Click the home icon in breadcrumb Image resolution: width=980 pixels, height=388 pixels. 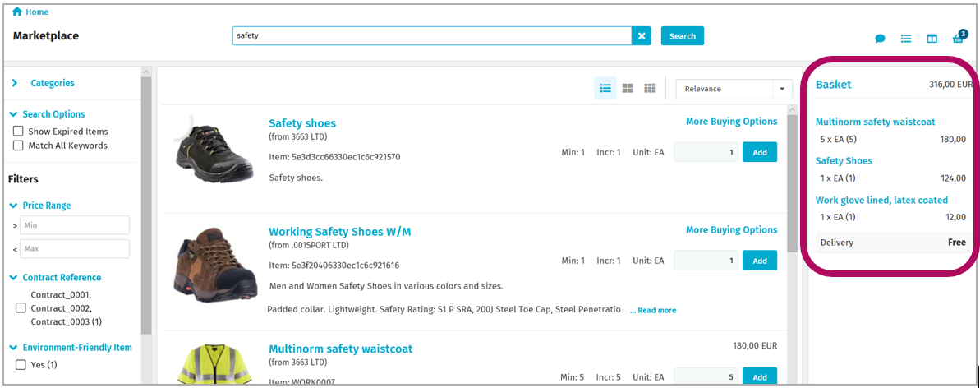(17, 12)
